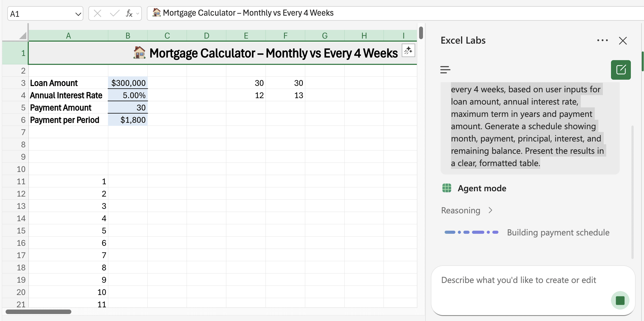Select column B header
This screenshot has height=321, width=644.
pyautogui.click(x=128, y=36)
